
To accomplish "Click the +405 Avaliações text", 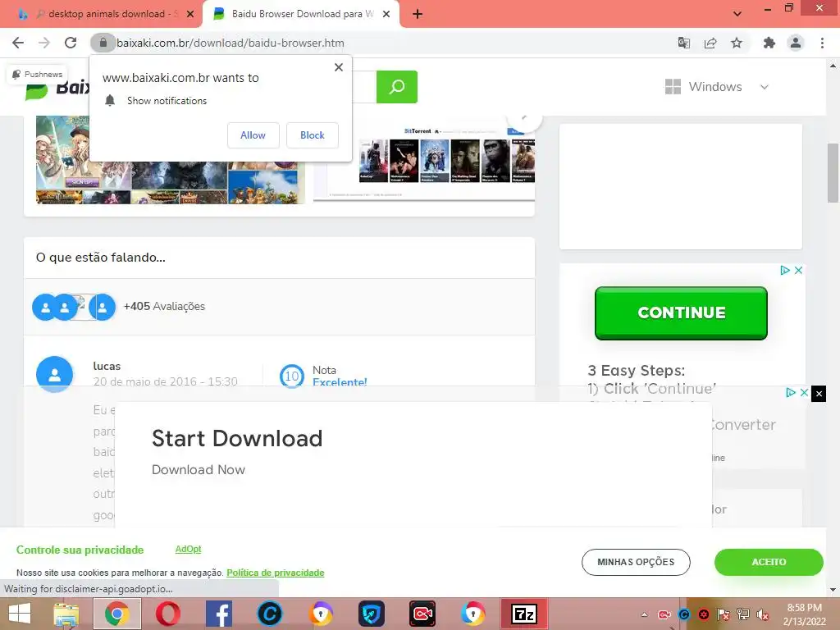I will (164, 307).
